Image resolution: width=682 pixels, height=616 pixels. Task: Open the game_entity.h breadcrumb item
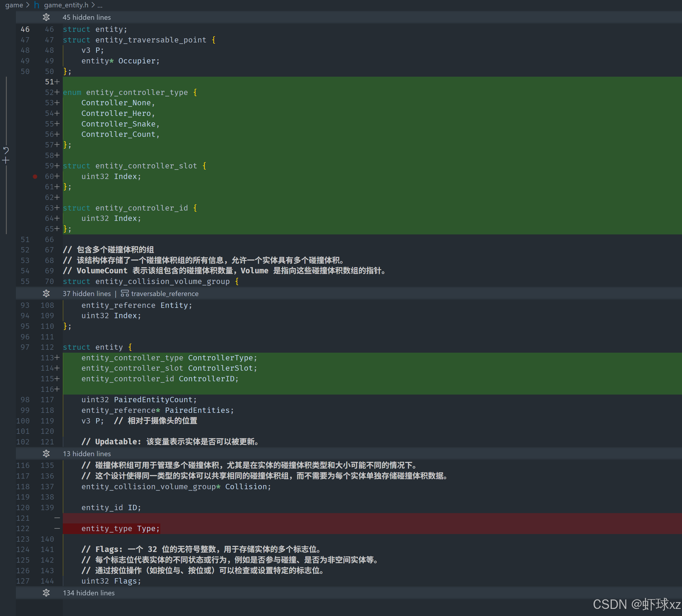coord(66,5)
